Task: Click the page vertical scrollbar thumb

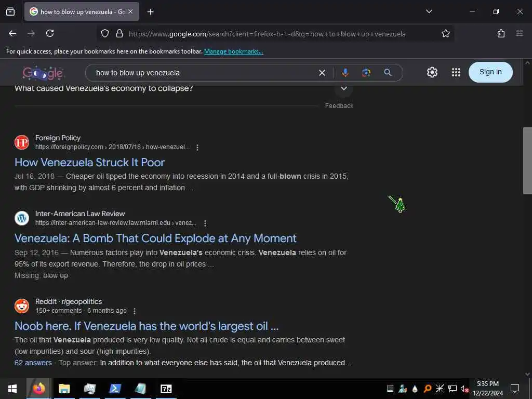Action: (x=527, y=161)
